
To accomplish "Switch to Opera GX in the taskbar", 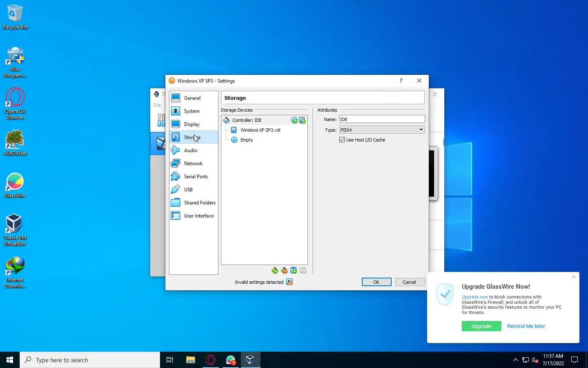I will click(211, 360).
